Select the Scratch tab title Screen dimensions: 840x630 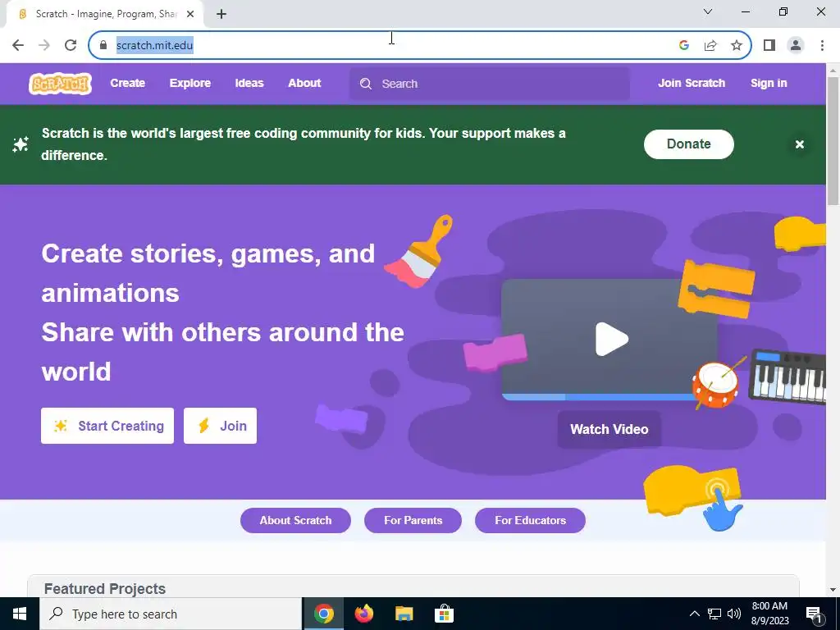point(106,14)
